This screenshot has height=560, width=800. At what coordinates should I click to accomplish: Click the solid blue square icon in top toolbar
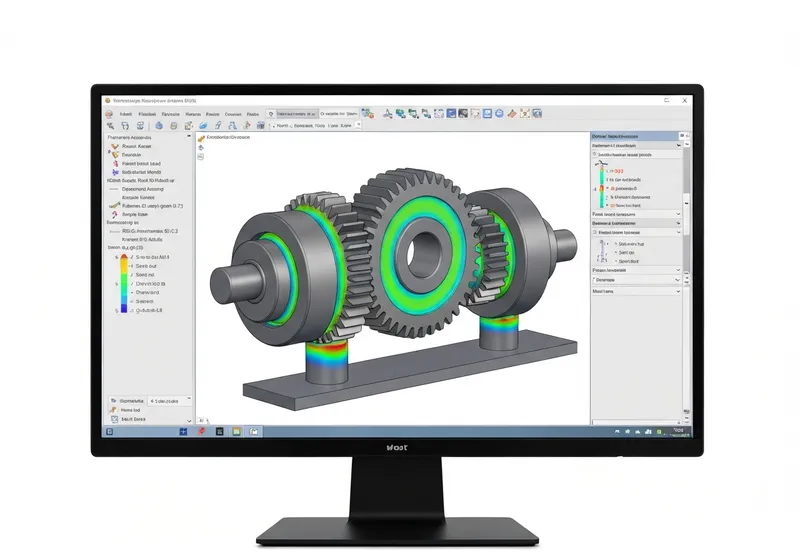pos(451,114)
